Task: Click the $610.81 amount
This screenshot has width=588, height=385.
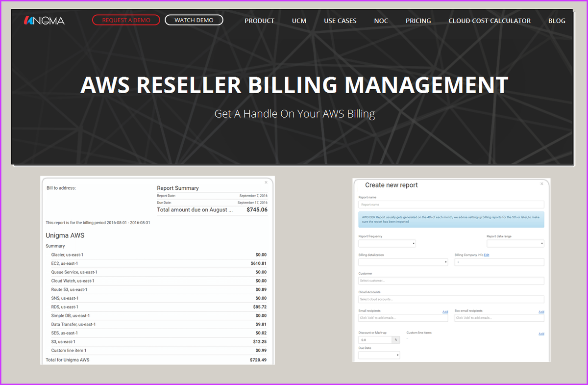Action: (x=258, y=263)
